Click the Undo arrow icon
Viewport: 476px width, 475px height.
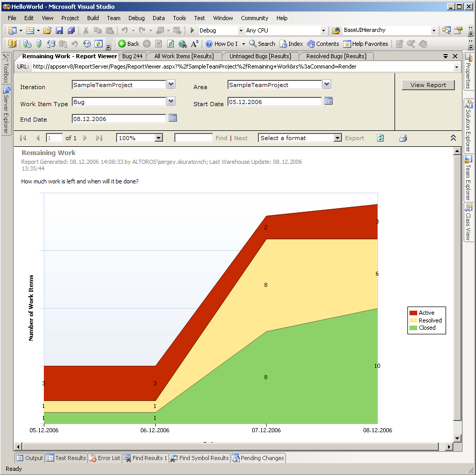pos(124,30)
